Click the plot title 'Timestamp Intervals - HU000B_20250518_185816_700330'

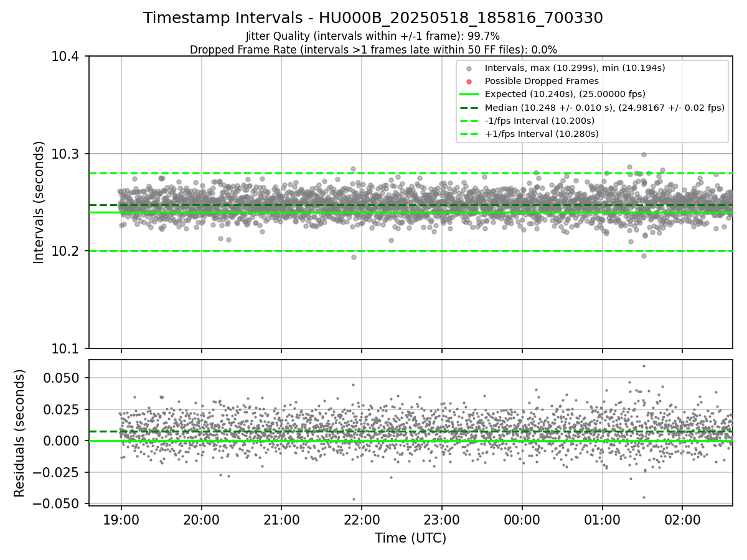(373, 18)
